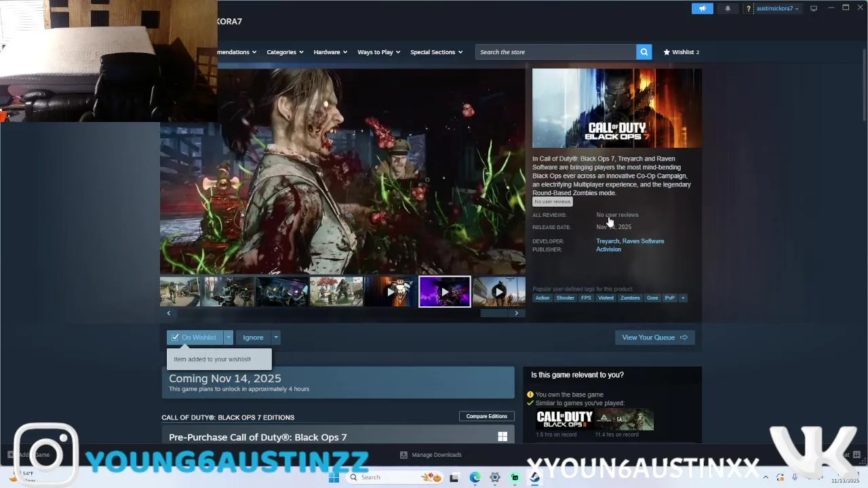Open the austinsickora7 account dropdown
The width and height of the screenshot is (868, 488).
click(x=777, y=9)
